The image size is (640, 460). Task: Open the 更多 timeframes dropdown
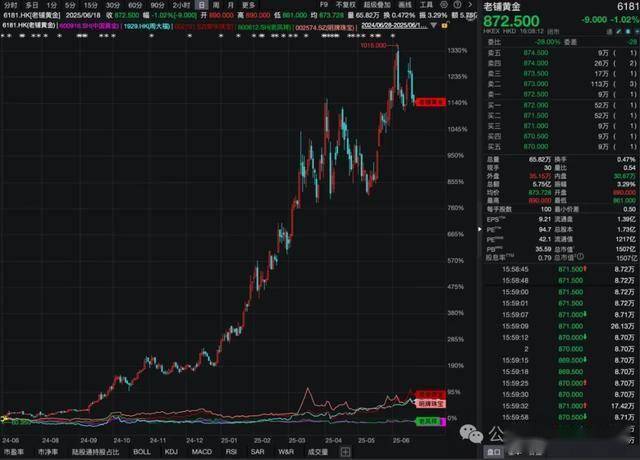point(248,5)
